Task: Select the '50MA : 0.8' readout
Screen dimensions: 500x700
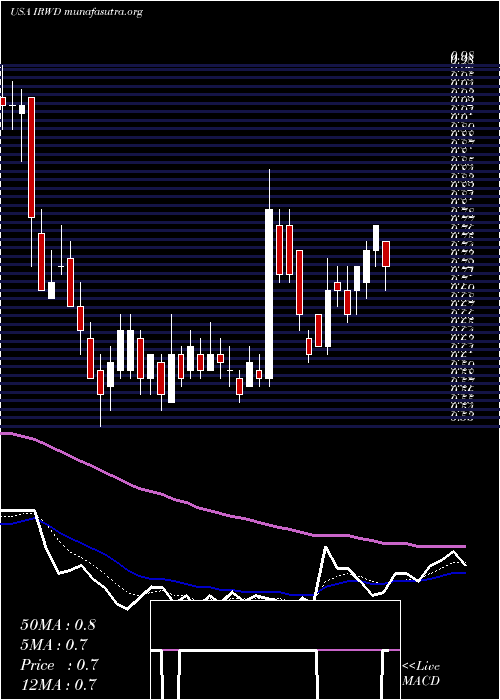Action: (x=58, y=625)
